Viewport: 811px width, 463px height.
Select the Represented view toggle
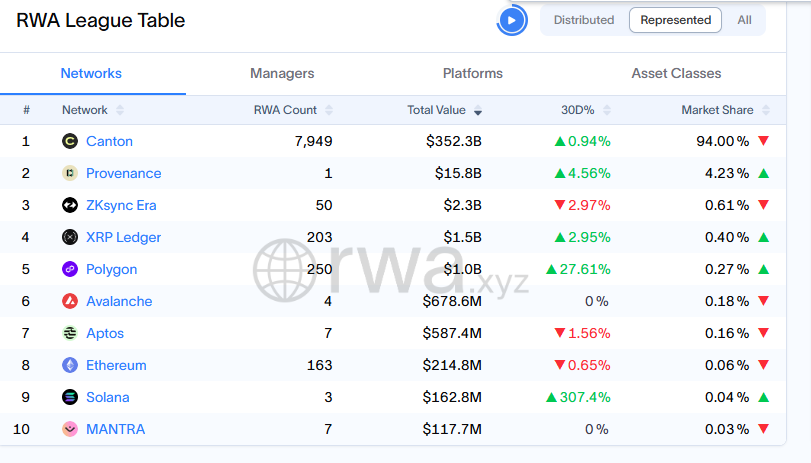675,20
